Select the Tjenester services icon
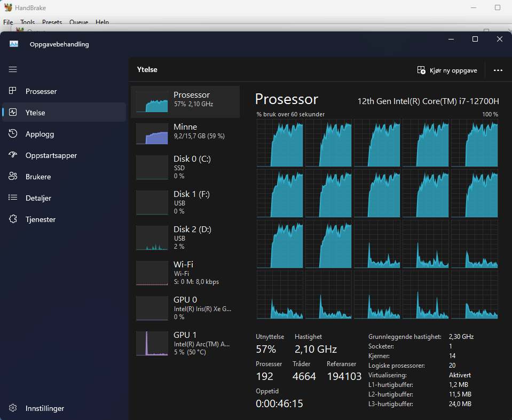The height and width of the screenshot is (420, 512). [x=13, y=219]
